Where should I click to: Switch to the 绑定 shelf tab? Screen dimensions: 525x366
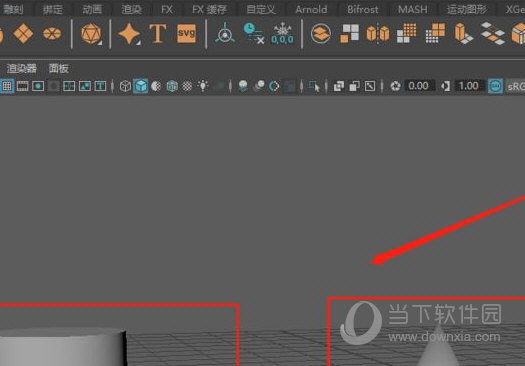coord(53,9)
